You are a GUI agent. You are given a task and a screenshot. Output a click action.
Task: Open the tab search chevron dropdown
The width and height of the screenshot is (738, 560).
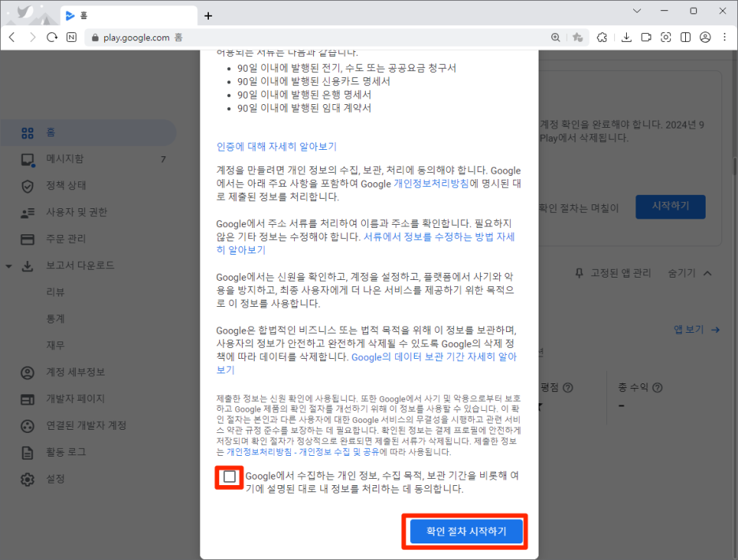pyautogui.click(x=637, y=11)
